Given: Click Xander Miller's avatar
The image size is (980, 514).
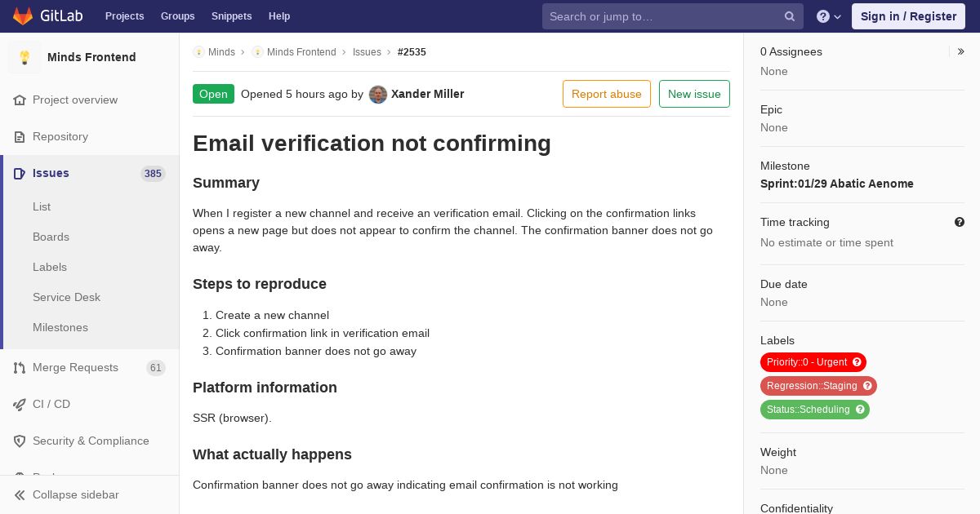Looking at the screenshot, I should (378, 95).
